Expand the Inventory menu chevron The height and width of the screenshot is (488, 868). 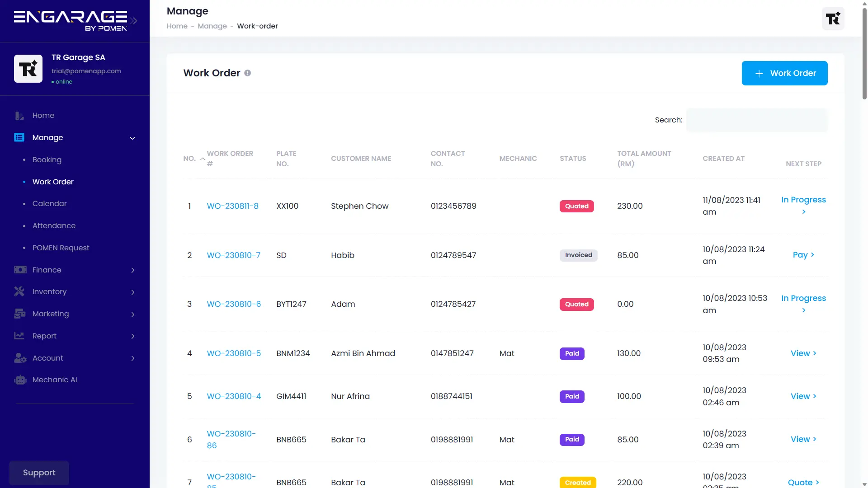[133, 292]
